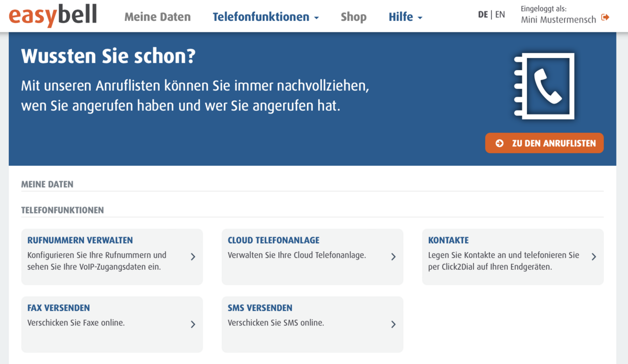Image resolution: width=628 pixels, height=364 pixels.
Task: Click the chevron on the Kontakte card
Action: pos(593,257)
